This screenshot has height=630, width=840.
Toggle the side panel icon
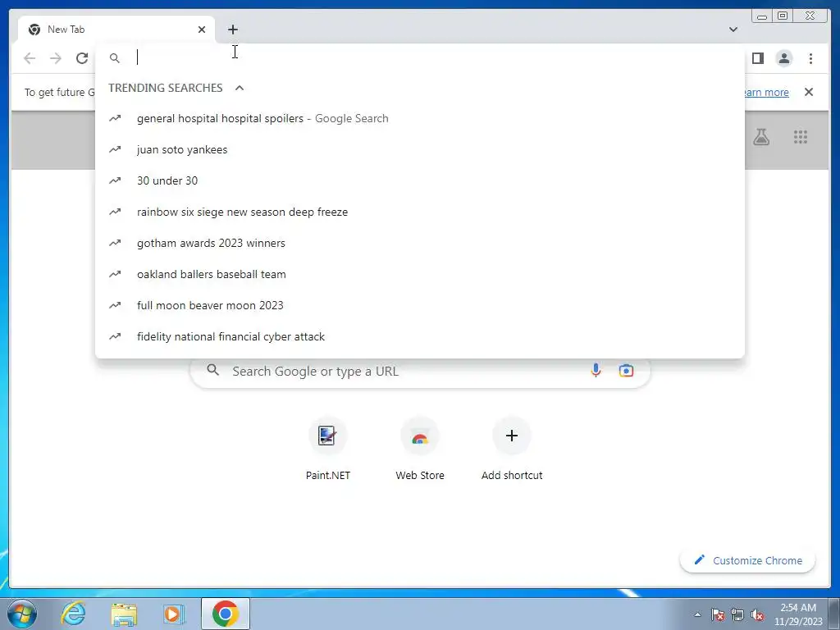[x=757, y=58]
